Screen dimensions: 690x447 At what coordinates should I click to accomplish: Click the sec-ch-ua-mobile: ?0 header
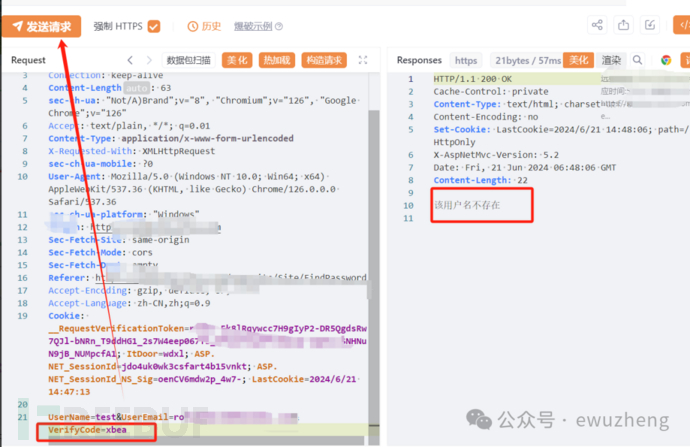click(x=100, y=164)
